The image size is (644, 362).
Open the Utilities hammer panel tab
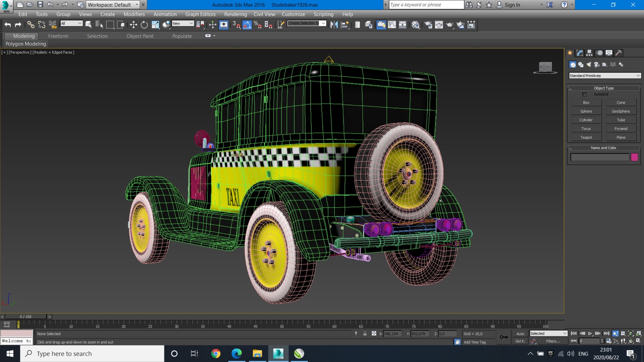pos(619,53)
